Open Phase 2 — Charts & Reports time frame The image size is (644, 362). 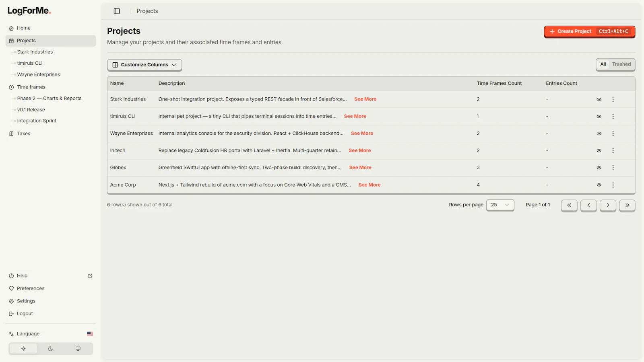49,99
